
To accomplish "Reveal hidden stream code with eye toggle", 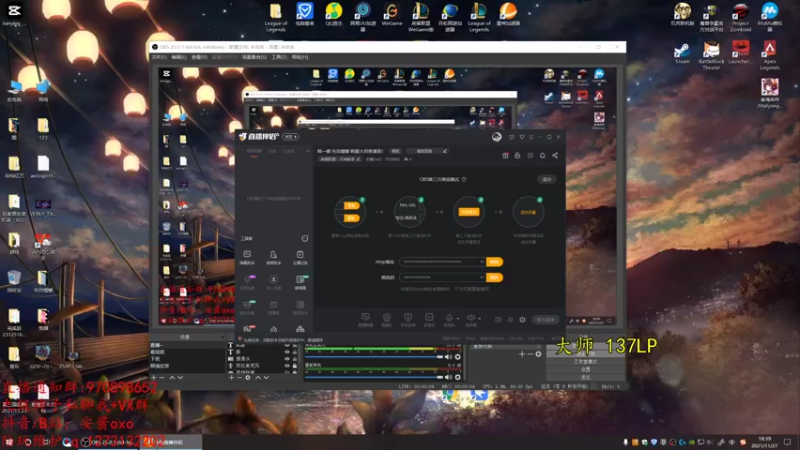I will [x=481, y=278].
